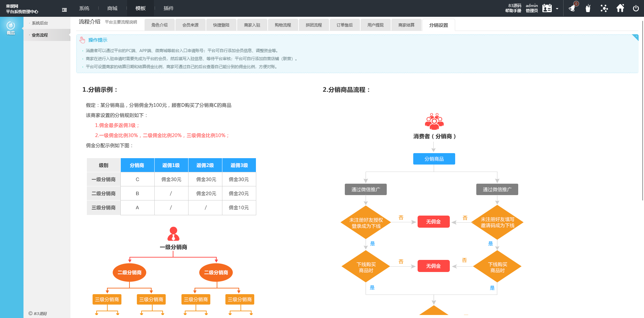Screen dimensions: 644x318
Task: Switch to the 快捷登陆 tab
Action: 221,25
